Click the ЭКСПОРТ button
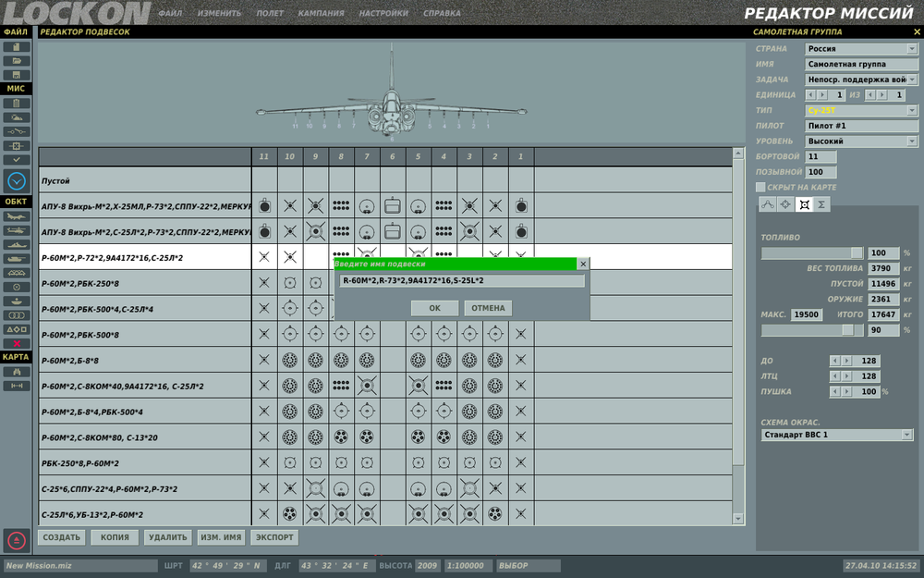This screenshot has height=578, width=924. coord(274,537)
